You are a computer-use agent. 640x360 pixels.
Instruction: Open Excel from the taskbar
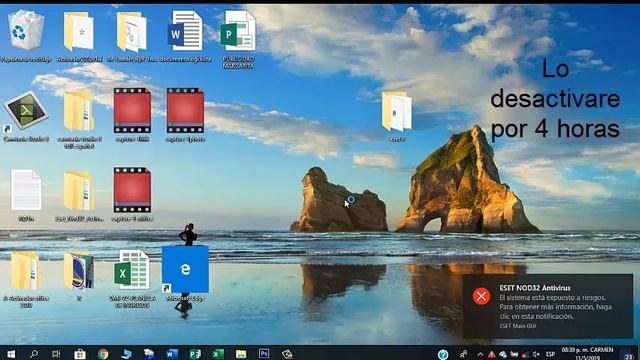click(x=218, y=354)
